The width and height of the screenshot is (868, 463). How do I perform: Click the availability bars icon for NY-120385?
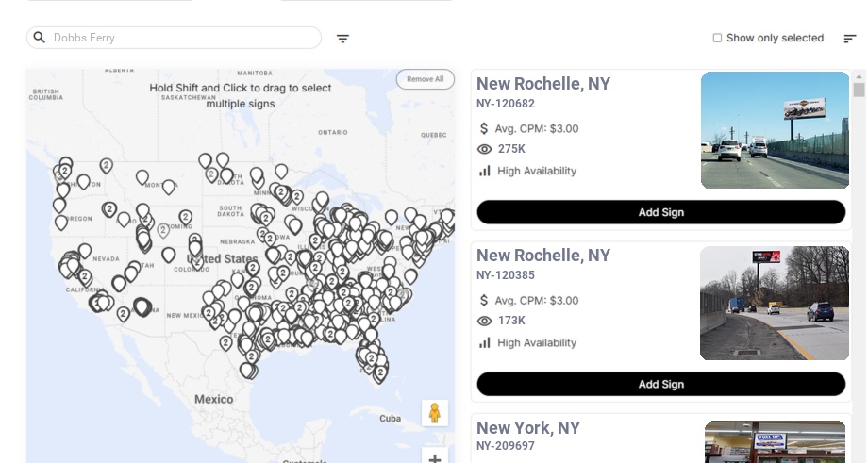tap(485, 342)
